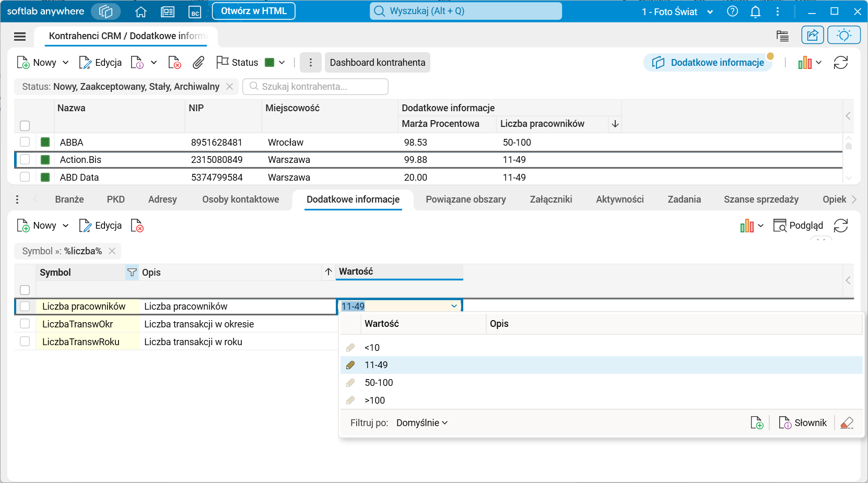868x483 pixels.
Task: Open the document info icon in top toolbar
Action: (137, 63)
